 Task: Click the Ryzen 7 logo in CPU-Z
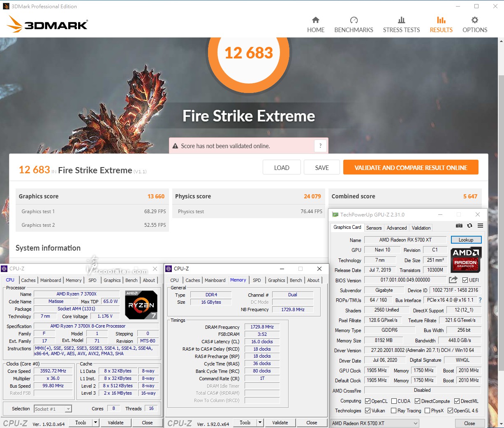141,305
